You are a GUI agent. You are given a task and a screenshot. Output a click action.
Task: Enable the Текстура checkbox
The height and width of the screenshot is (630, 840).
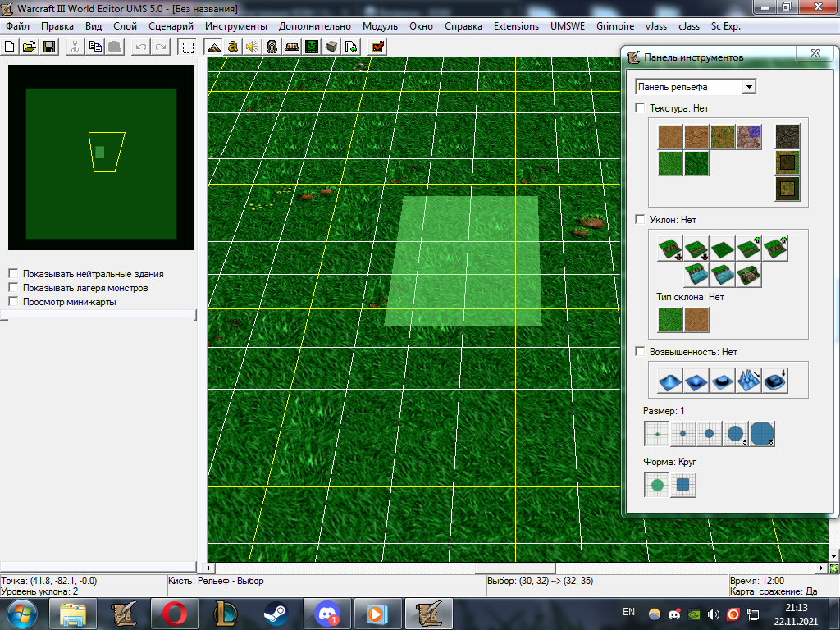(640, 107)
